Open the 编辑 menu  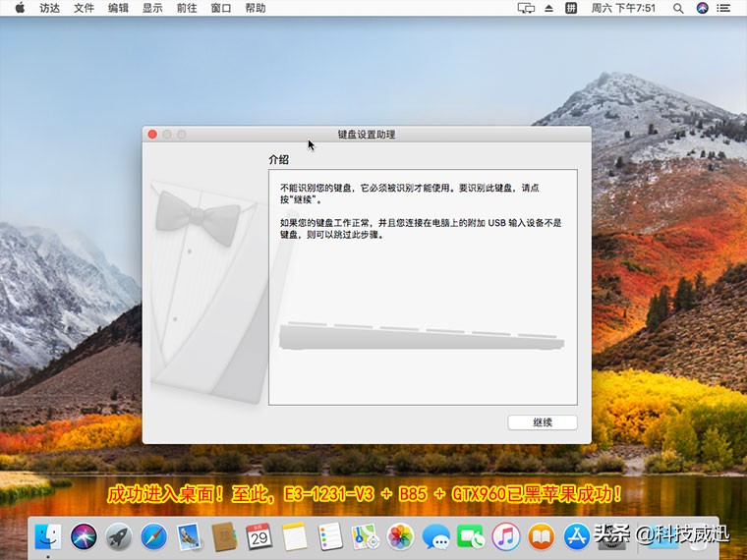118,8
